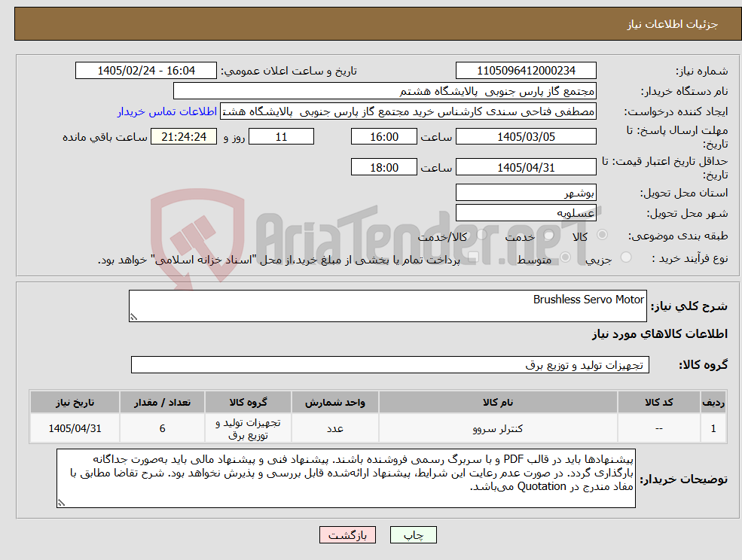Click the buyer organization name field
Image resolution: width=742 pixels, height=560 pixels.
tap(385, 91)
